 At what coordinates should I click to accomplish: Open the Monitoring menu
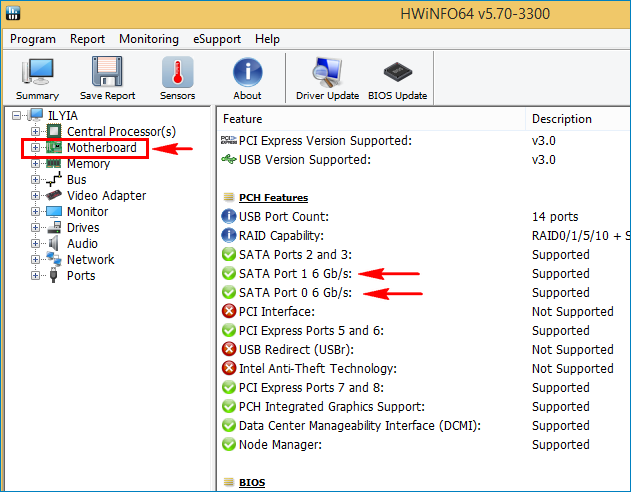pyautogui.click(x=149, y=39)
